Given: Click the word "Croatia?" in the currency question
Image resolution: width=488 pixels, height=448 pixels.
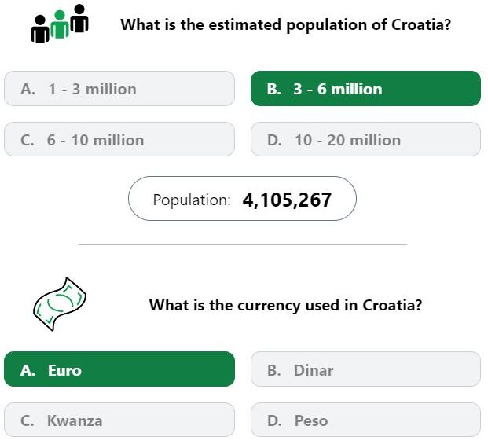Looking at the screenshot, I should point(392,304).
